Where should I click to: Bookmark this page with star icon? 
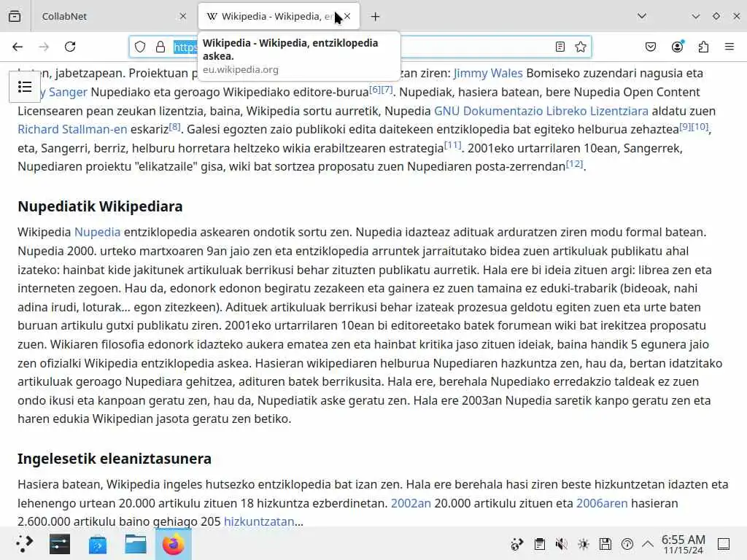(580, 47)
